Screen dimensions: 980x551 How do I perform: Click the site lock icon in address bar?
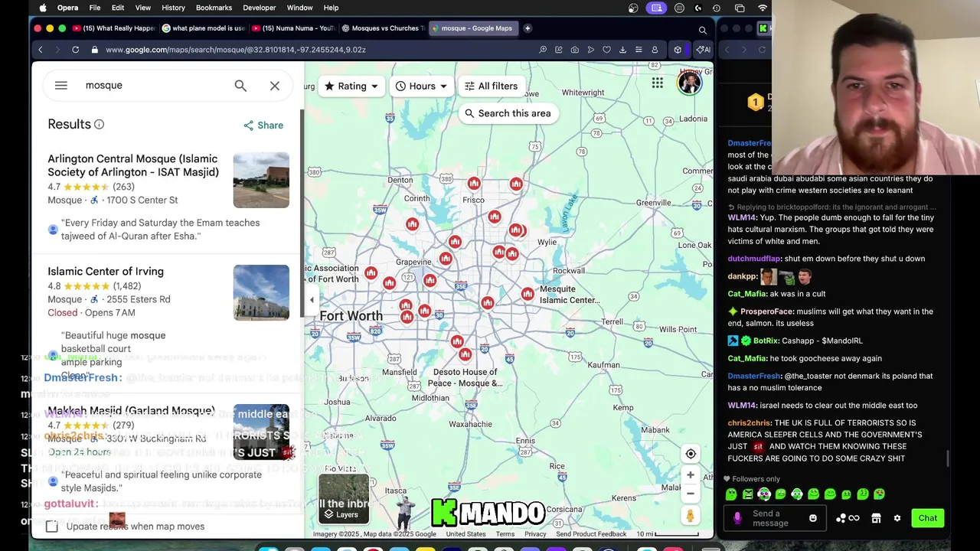(x=95, y=50)
